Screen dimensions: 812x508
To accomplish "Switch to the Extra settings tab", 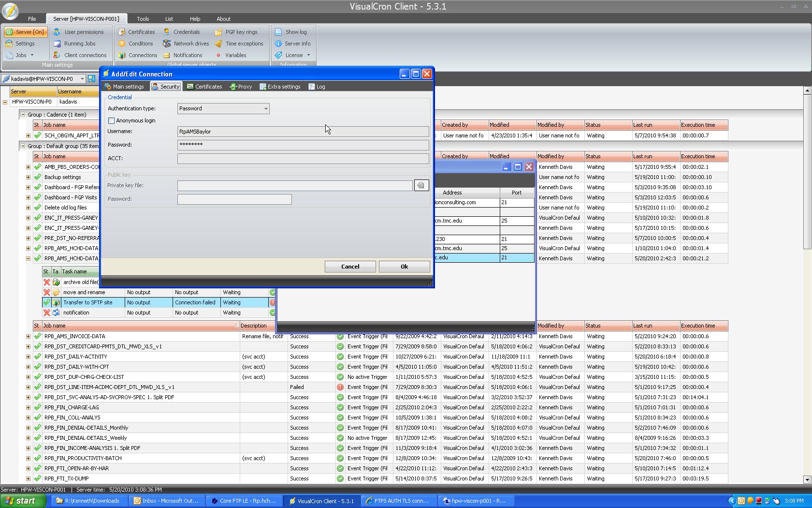I will [x=280, y=87].
